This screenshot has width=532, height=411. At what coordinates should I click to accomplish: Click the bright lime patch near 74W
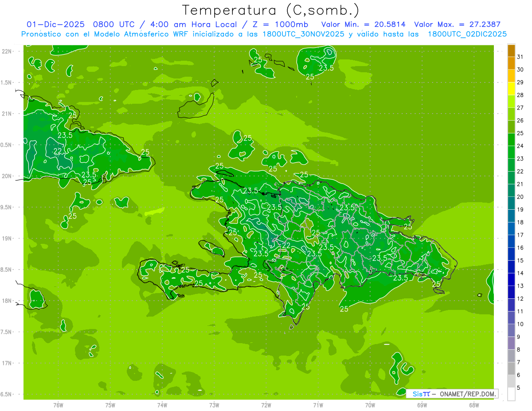coord(155,211)
